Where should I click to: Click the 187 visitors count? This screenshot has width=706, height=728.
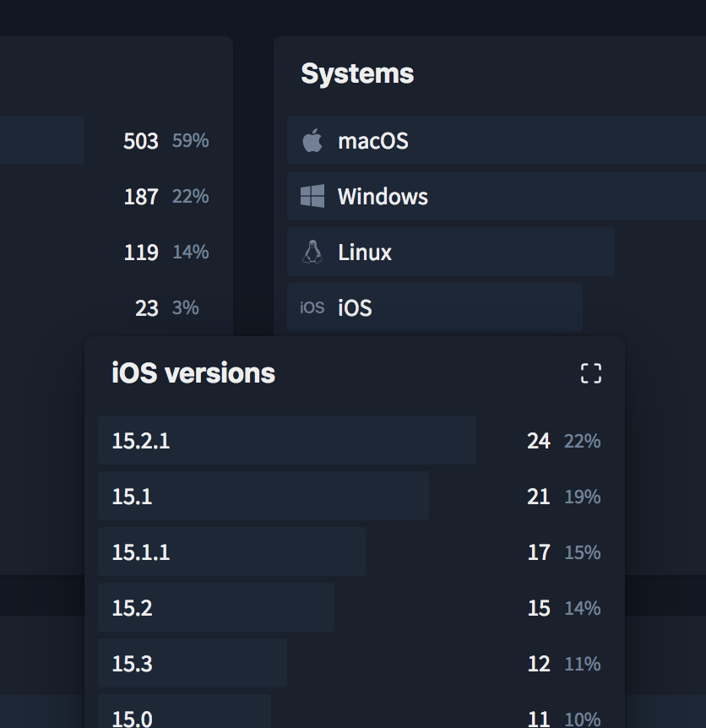pyautogui.click(x=141, y=197)
